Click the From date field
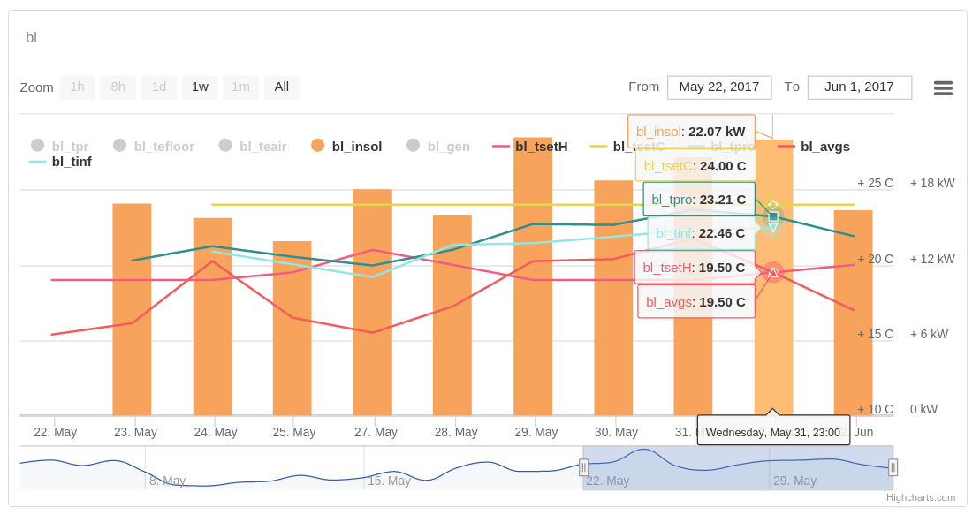The height and width of the screenshot is (515, 980). point(718,87)
